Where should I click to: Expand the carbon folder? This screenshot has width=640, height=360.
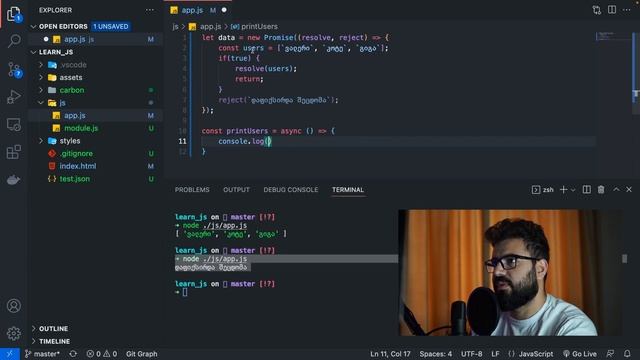pos(41,90)
